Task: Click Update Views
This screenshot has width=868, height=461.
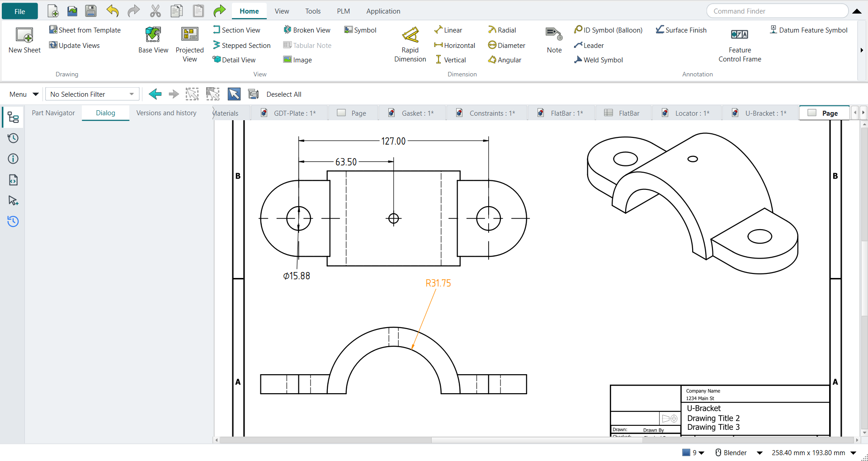Action: pos(75,45)
